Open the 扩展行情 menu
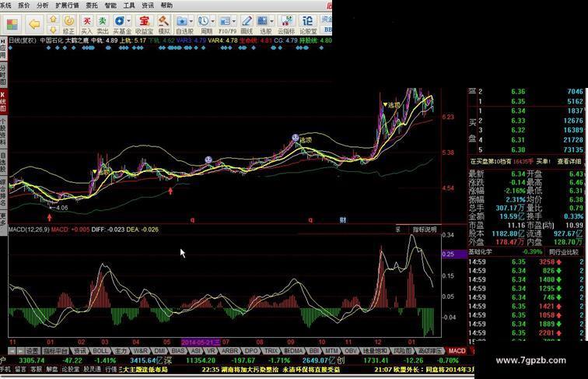The width and height of the screenshot is (588, 379). (x=67, y=5)
